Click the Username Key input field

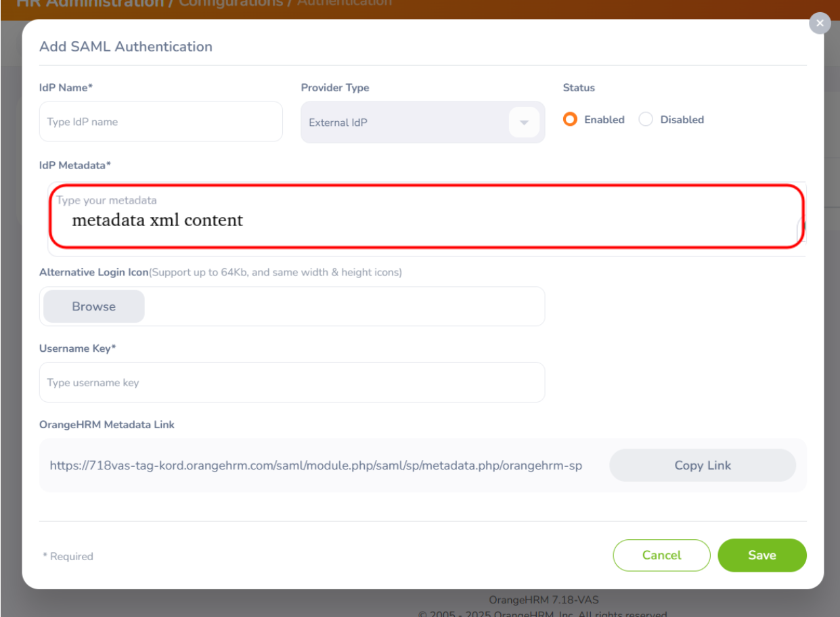point(292,382)
